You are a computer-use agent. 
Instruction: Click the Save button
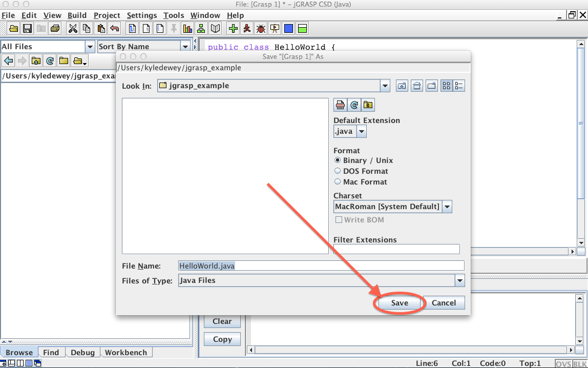[x=399, y=303]
